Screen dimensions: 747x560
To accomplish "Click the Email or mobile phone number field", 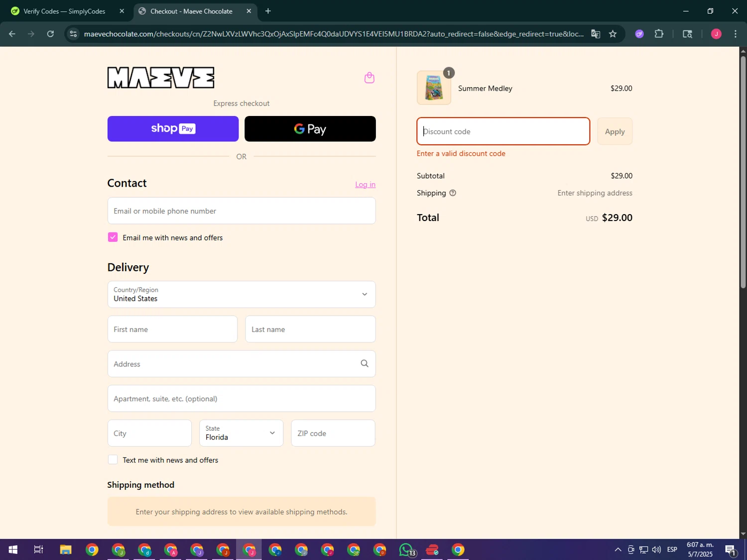I will point(242,211).
